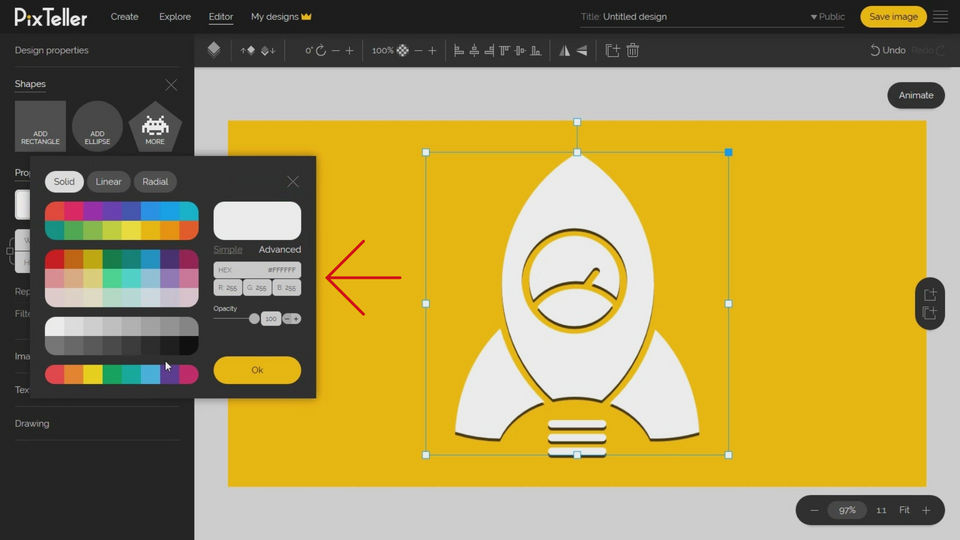
Task: Align selection to right edge
Action: [x=489, y=50]
